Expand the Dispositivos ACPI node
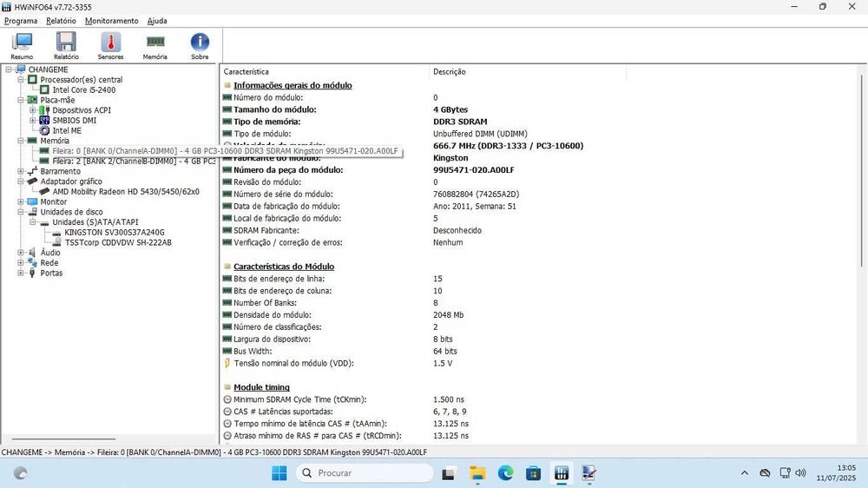Screen dimensions: 868x488 [33, 110]
